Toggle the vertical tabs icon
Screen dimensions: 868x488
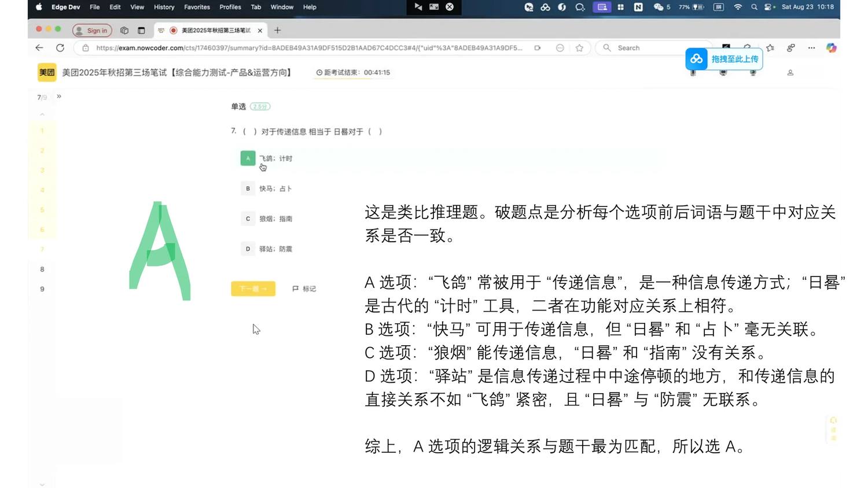(141, 31)
